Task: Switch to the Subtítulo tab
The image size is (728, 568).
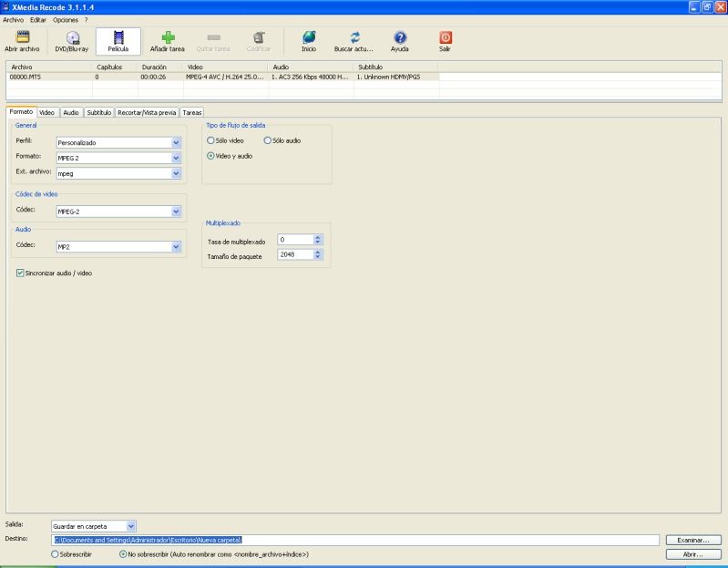Action: (99, 112)
